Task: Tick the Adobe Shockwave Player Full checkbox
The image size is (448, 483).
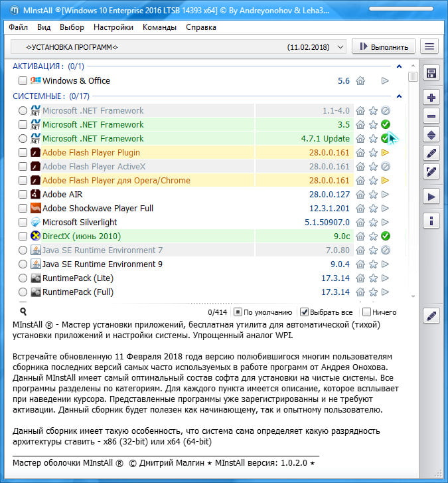Action: click(23, 209)
